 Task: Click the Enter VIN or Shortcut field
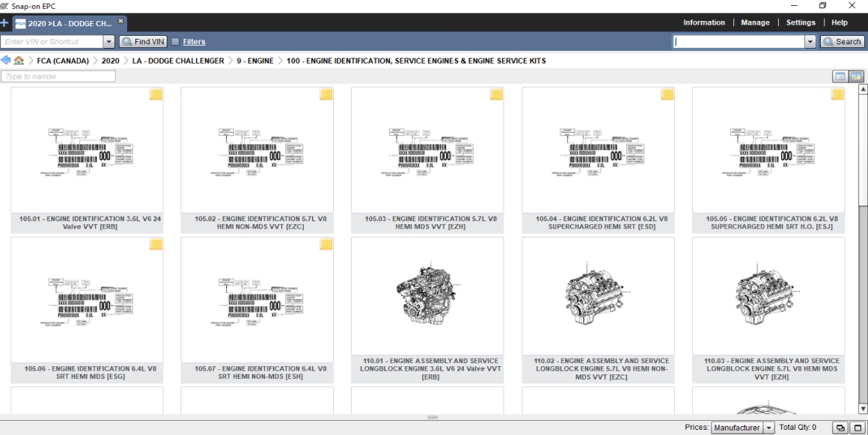click(52, 41)
